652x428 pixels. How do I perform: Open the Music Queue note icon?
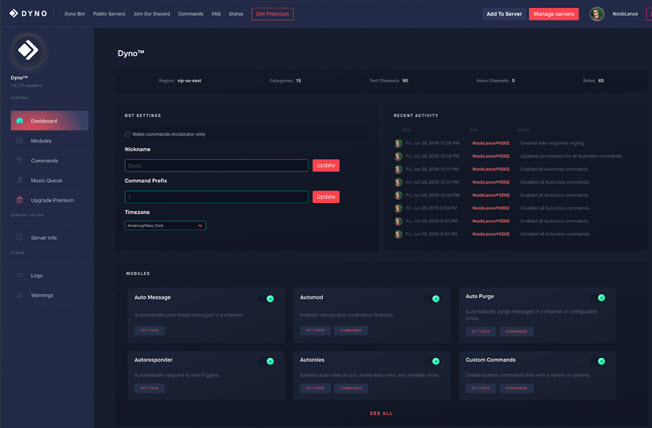click(19, 180)
